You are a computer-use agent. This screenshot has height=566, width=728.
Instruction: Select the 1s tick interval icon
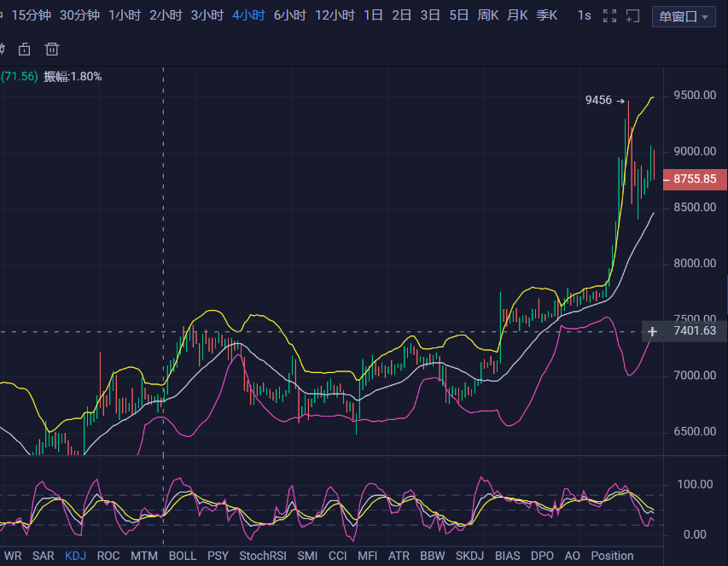pos(584,15)
